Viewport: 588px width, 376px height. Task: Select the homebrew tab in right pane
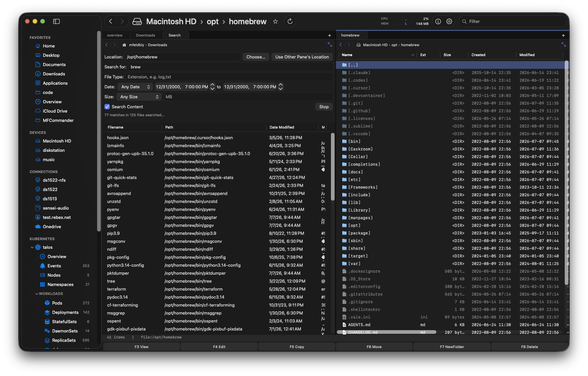click(x=350, y=35)
